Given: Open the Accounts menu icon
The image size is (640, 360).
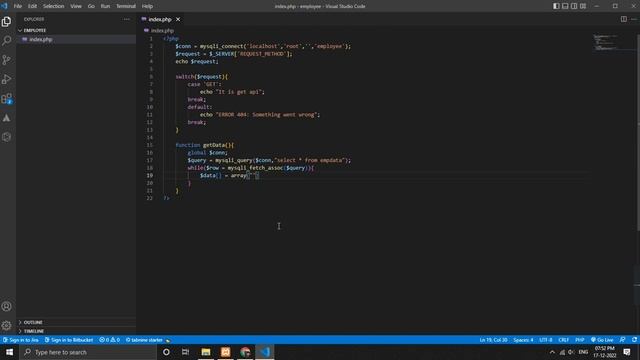Looking at the screenshot, I should pyautogui.click(x=7, y=306).
